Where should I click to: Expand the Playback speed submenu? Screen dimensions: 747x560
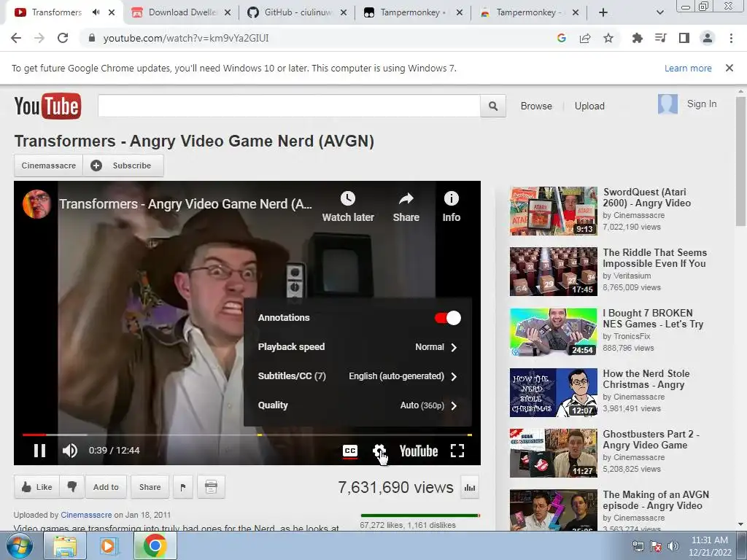[x=357, y=347]
